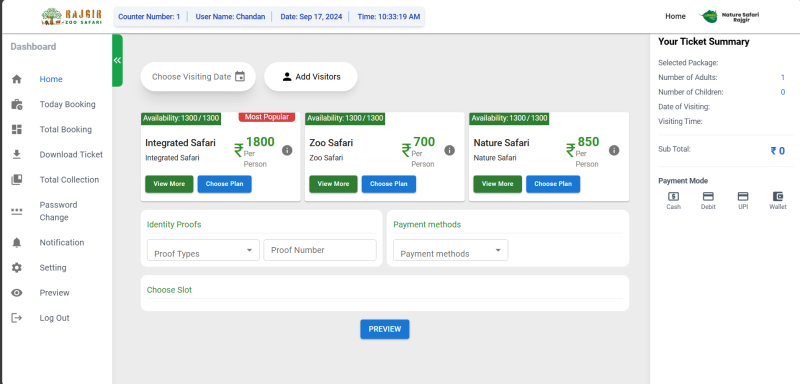This screenshot has width=800, height=384.
Task: Click Add Visitors button
Action: [311, 76]
